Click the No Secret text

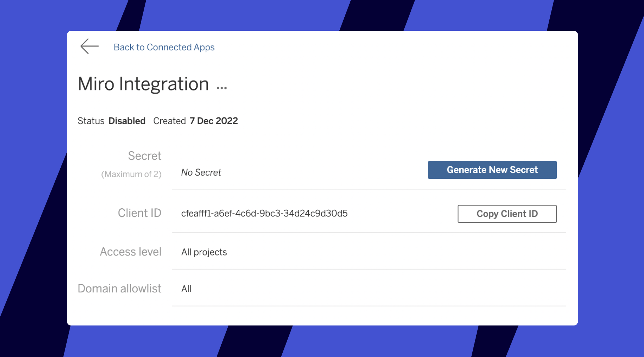tap(201, 172)
